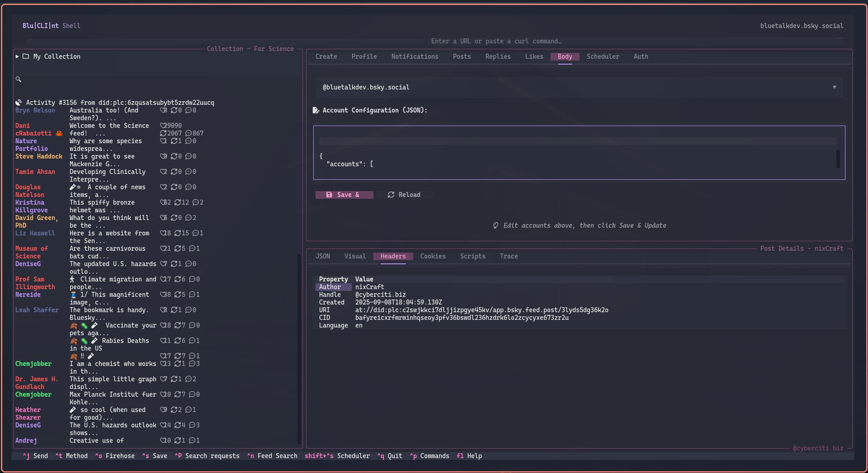Click the reply bubble icon on Liz Haswell's post

(x=195, y=233)
